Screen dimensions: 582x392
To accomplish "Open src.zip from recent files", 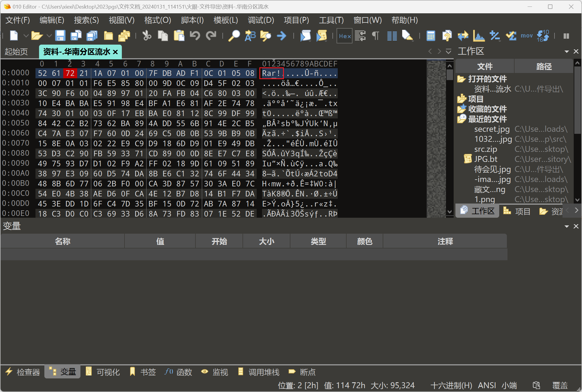I will click(486, 149).
